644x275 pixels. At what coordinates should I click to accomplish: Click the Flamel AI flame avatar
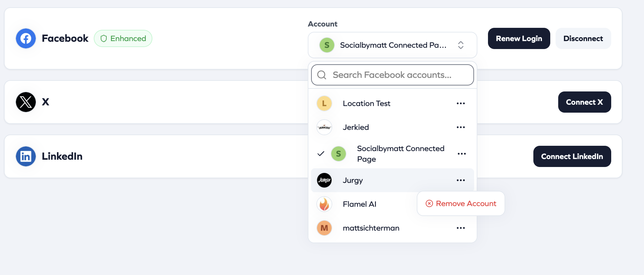(324, 204)
